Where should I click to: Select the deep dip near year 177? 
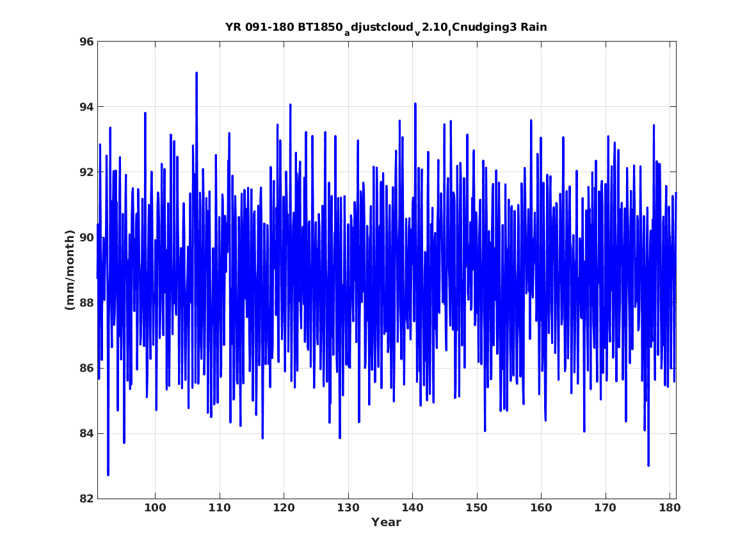648,465
